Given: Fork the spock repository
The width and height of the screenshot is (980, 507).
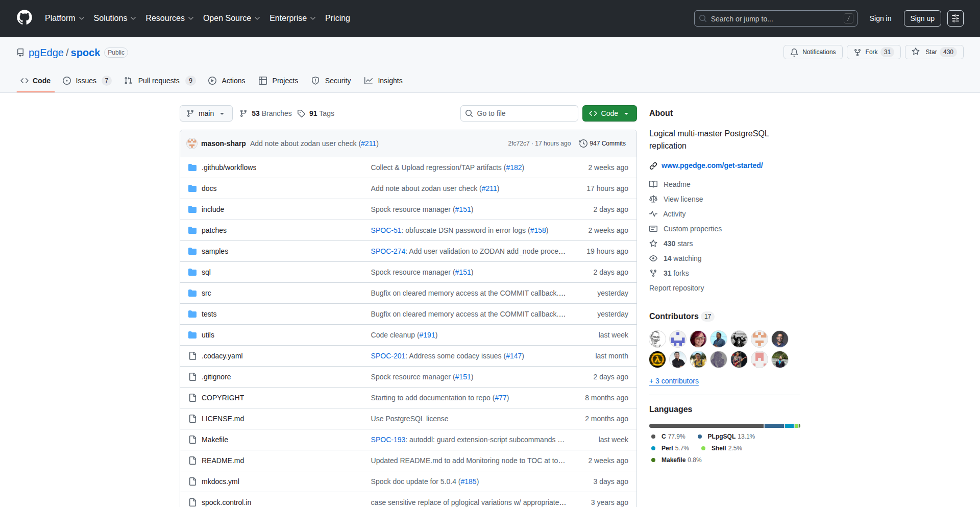Looking at the screenshot, I should [873, 52].
